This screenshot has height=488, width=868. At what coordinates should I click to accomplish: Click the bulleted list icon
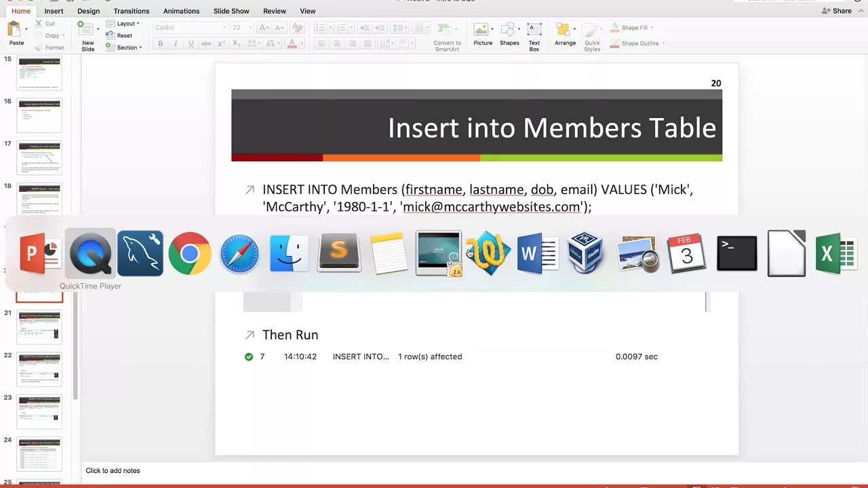click(320, 28)
